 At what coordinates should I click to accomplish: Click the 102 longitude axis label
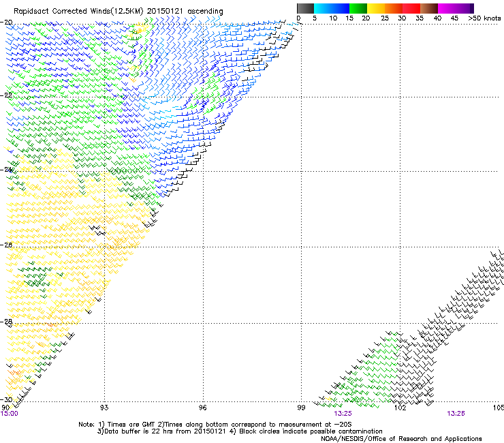(x=400, y=408)
